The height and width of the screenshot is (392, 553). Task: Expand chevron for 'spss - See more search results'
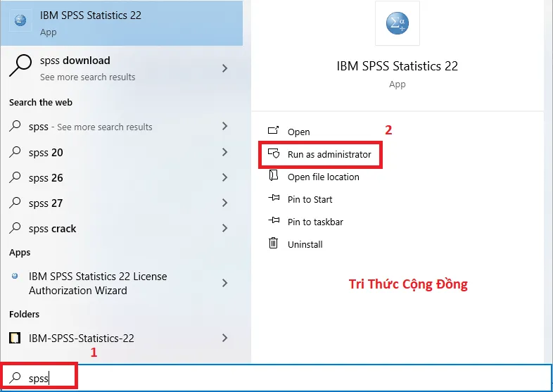coord(224,126)
